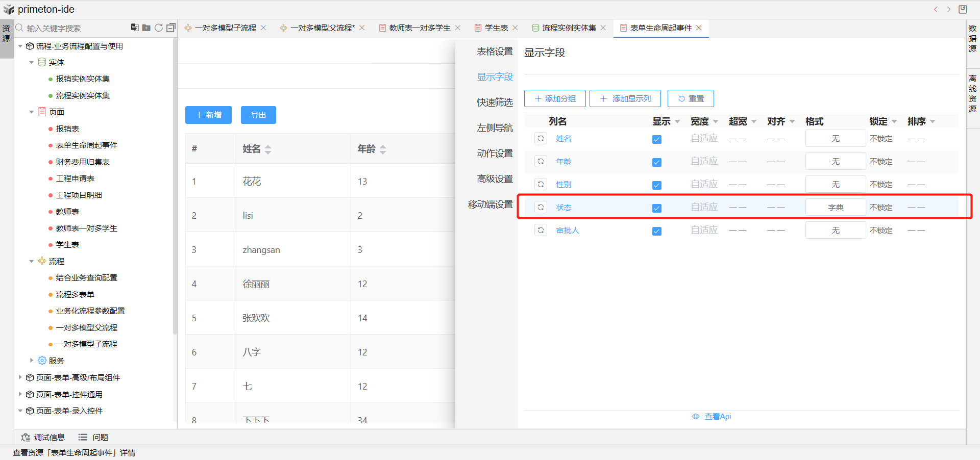The width and height of the screenshot is (980, 460).
Task: Open the 格式 dropdown for 状态 row
Action: point(835,208)
